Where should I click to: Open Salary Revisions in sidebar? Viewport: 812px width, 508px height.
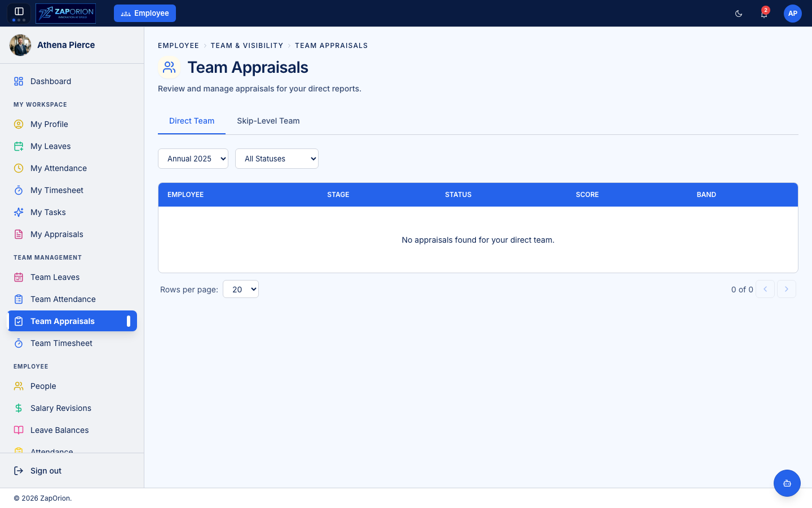pyautogui.click(x=72, y=408)
